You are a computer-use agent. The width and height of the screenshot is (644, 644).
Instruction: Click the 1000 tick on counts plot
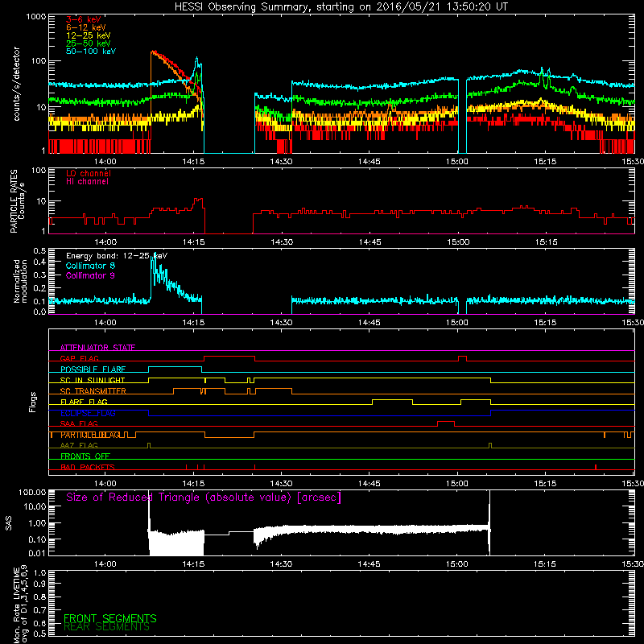[35, 17]
